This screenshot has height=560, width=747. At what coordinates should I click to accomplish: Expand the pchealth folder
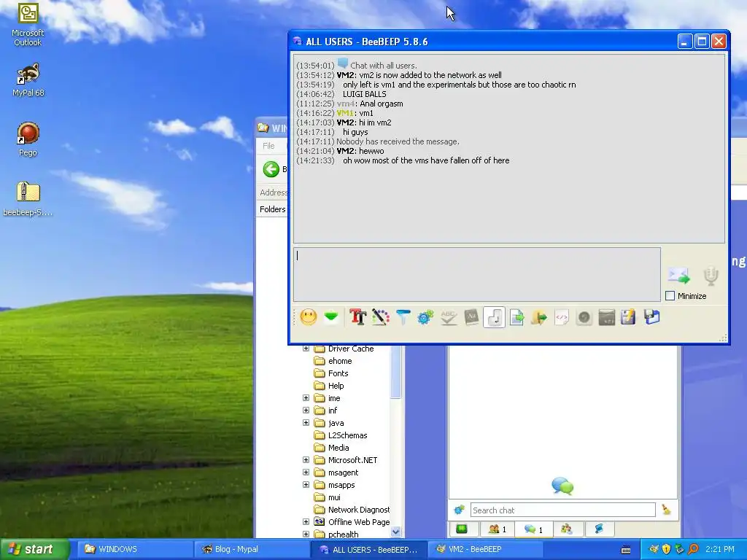pyautogui.click(x=306, y=534)
